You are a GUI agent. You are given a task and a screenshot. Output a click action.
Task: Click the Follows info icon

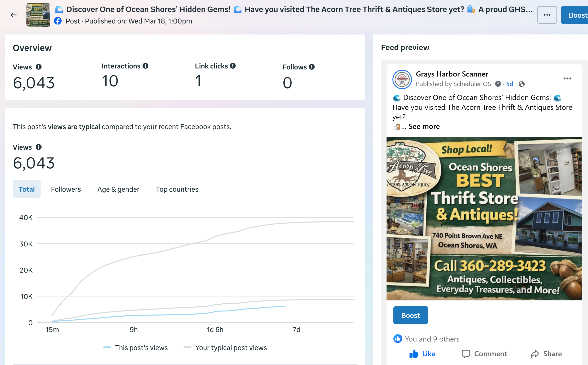click(x=311, y=67)
